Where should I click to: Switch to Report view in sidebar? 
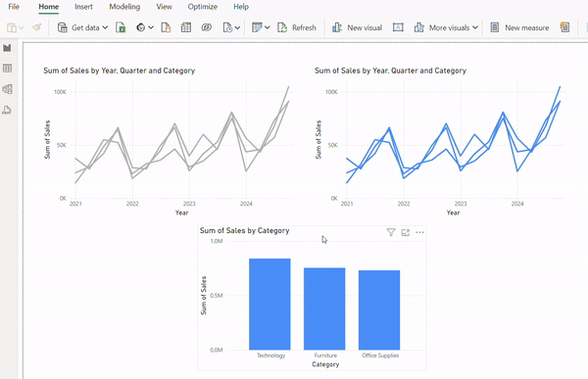(7, 48)
